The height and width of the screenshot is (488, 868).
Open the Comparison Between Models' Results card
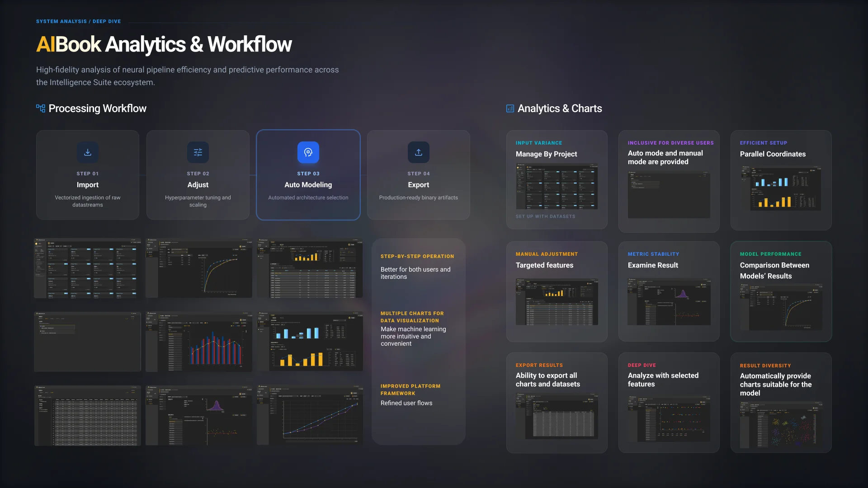pos(781,291)
